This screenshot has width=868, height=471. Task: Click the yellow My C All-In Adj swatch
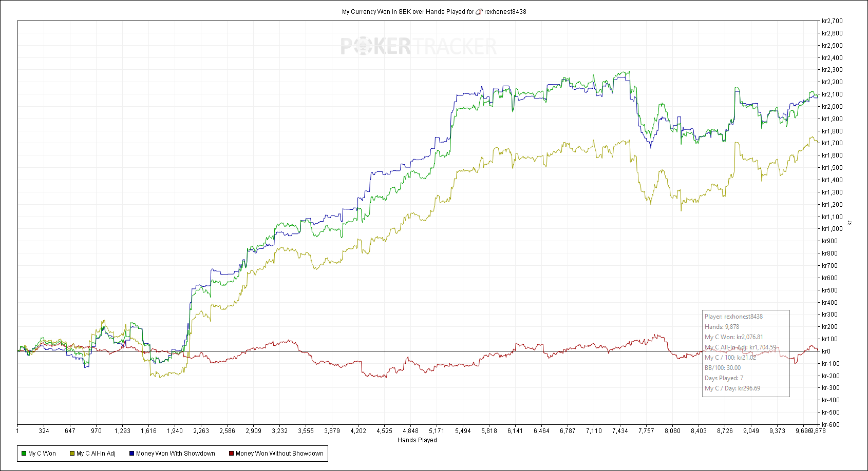point(72,454)
